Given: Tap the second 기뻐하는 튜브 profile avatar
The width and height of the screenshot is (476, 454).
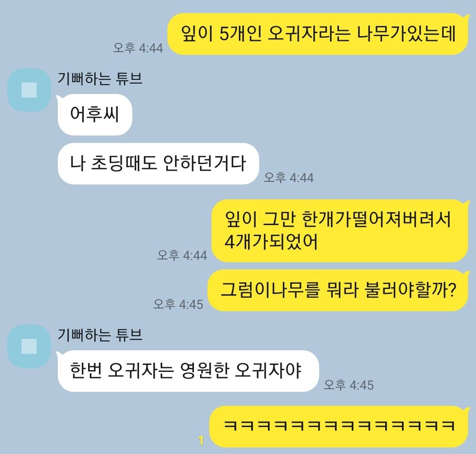Looking at the screenshot, I should tap(29, 346).
